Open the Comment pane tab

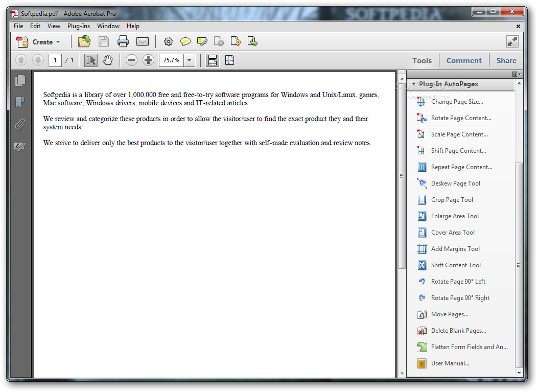coord(464,61)
